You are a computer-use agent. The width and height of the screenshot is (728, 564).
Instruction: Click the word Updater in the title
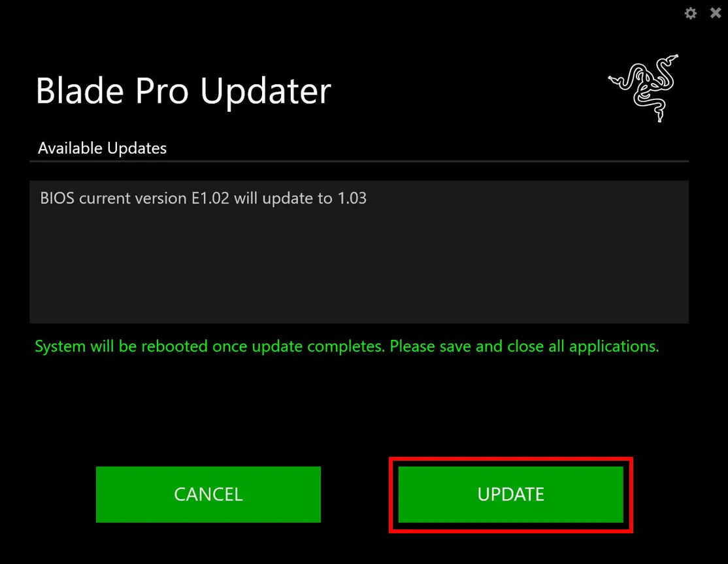click(265, 91)
